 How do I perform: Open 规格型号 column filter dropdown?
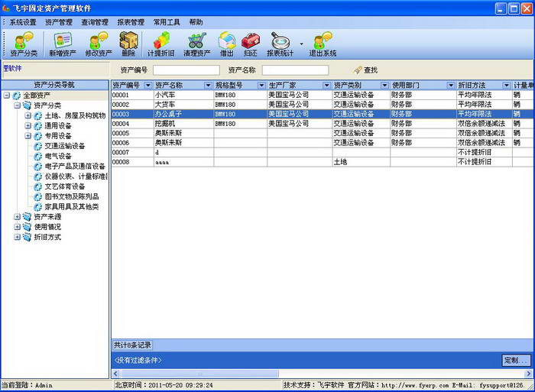click(261, 86)
